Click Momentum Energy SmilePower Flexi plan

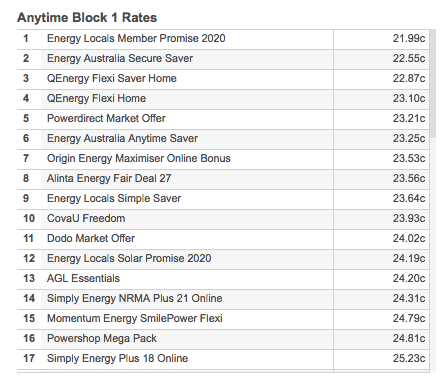(223, 319)
